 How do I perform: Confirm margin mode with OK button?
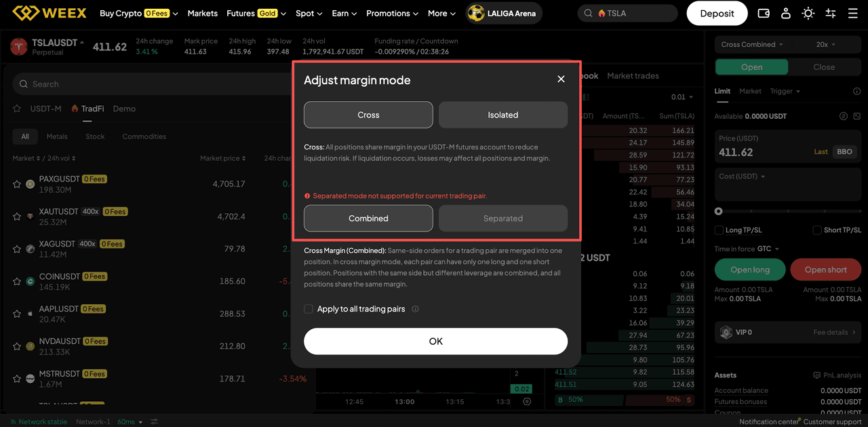pos(435,341)
